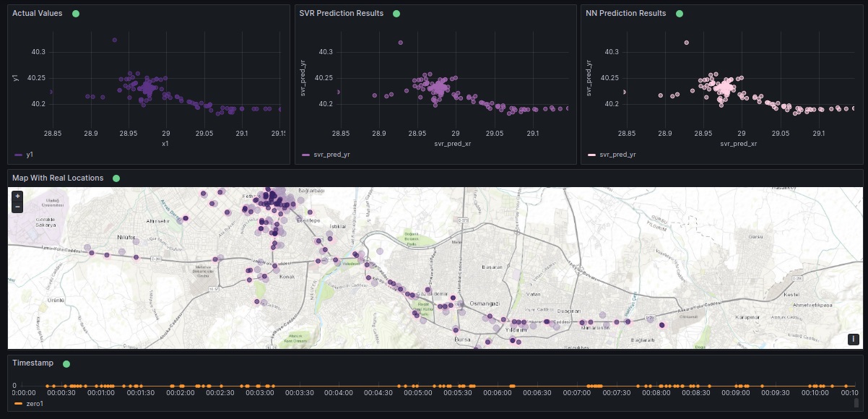Screen dimensions: 868x419
Task: Click the Yıldırım district label on the map
Action: pyautogui.click(x=517, y=329)
